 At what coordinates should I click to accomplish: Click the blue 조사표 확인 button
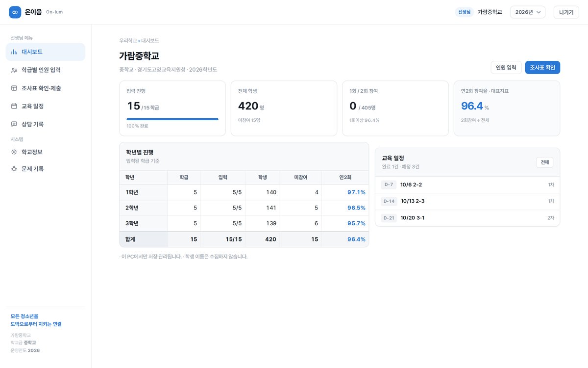(542, 68)
